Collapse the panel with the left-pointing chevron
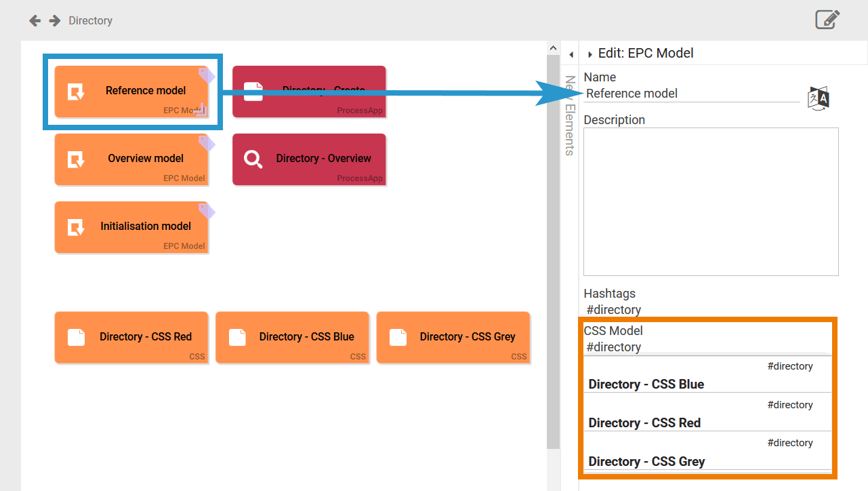Image resolution: width=868 pixels, height=491 pixels. (571, 54)
